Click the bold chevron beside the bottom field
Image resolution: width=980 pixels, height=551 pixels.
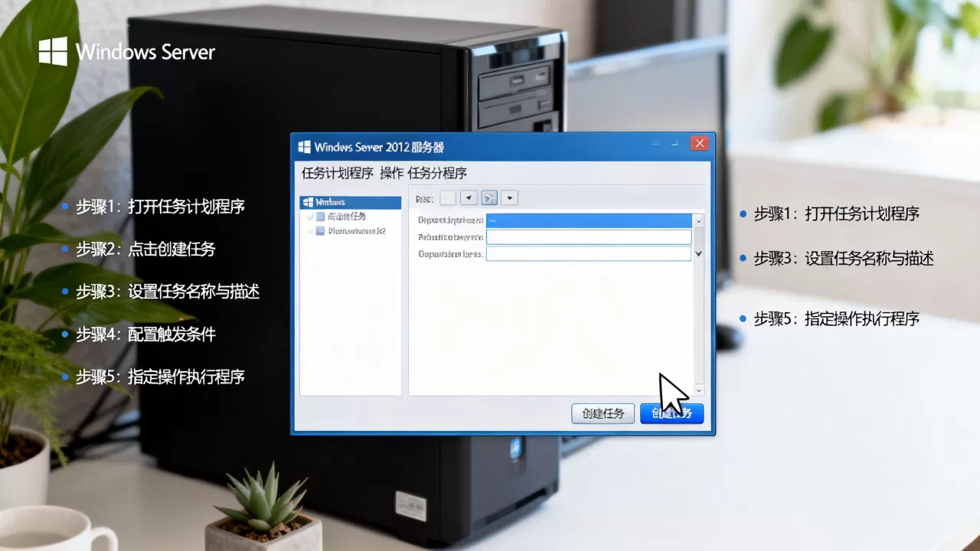coord(698,253)
